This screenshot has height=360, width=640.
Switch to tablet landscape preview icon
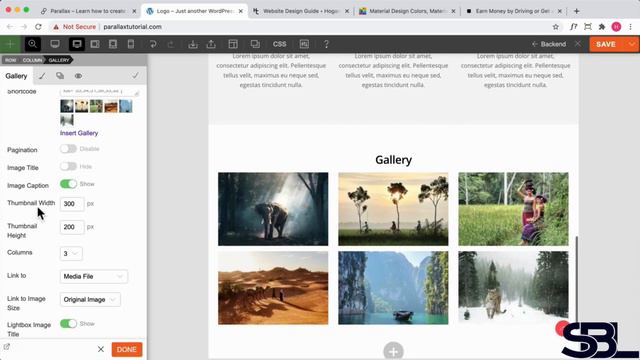tap(95, 44)
